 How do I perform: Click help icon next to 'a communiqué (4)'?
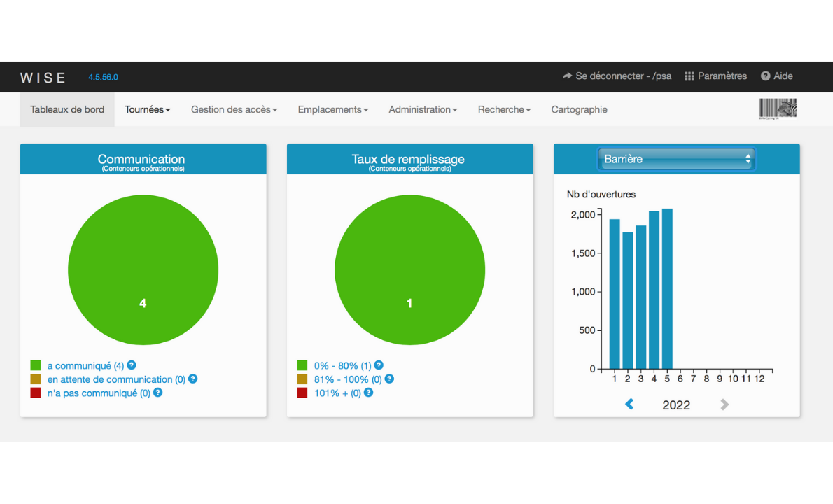click(x=131, y=365)
